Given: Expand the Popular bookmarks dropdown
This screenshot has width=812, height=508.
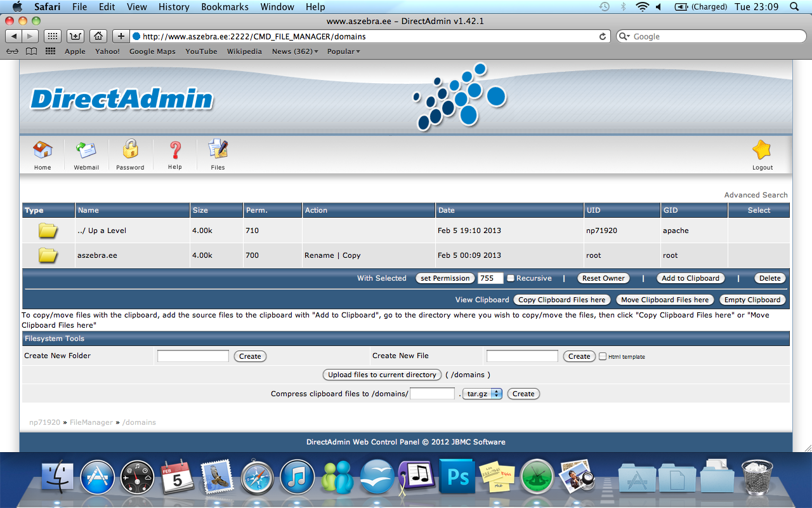Looking at the screenshot, I should tap(343, 51).
